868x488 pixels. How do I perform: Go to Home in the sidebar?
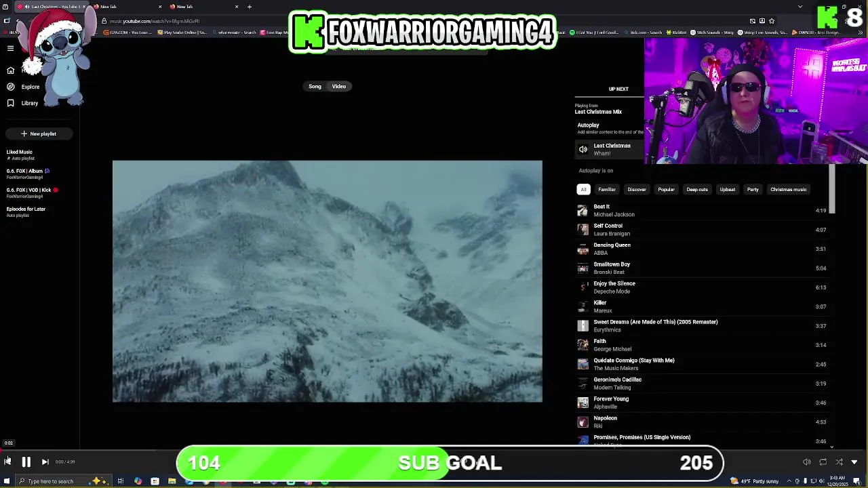tap(10, 70)
